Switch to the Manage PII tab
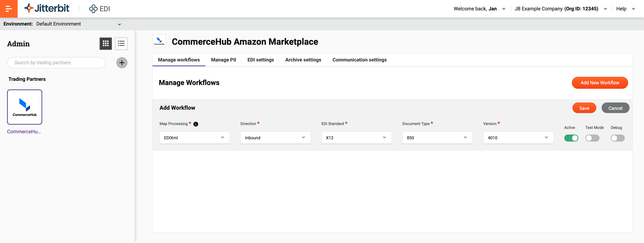 click(x=223, y=60)
